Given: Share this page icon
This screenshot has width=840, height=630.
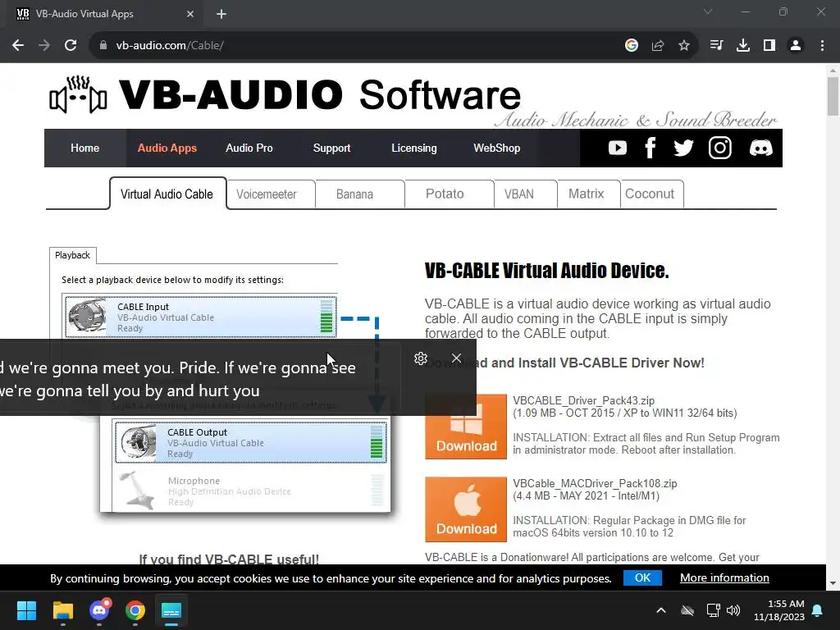Looking at the screenshot, I should [x=658, y=46].
